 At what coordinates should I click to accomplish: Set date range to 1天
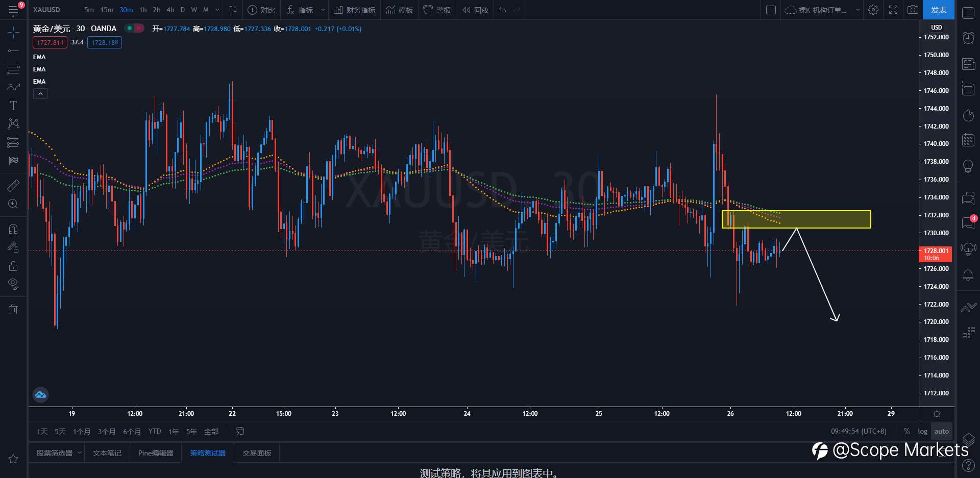42,432
